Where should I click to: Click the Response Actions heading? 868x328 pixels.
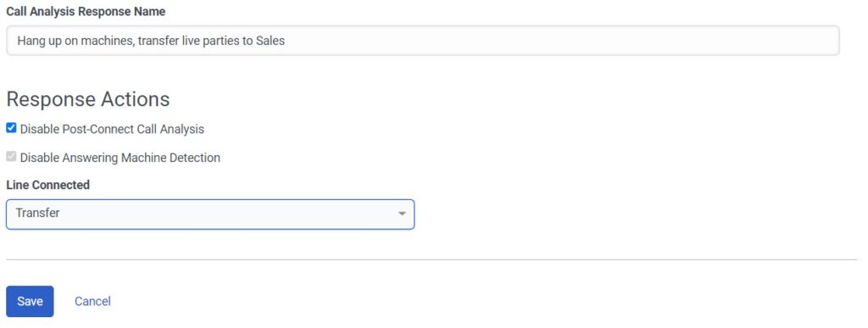(87, 99)
